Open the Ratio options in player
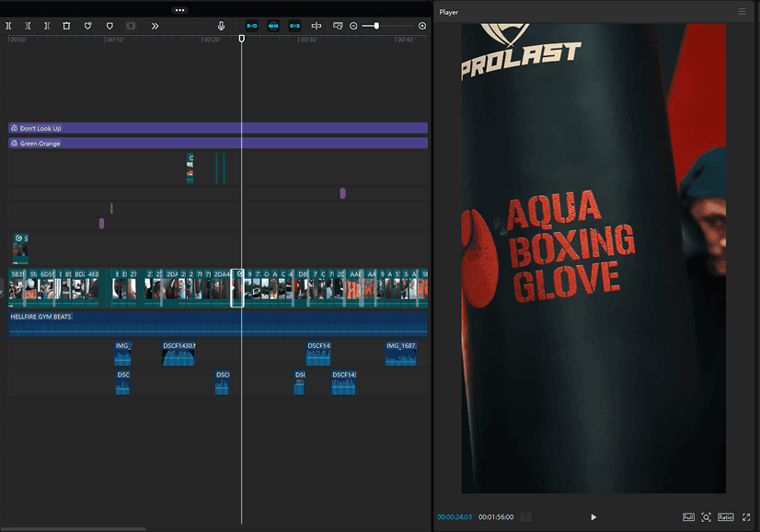Screen dimensions: 760x532 [x=726, y=517]
